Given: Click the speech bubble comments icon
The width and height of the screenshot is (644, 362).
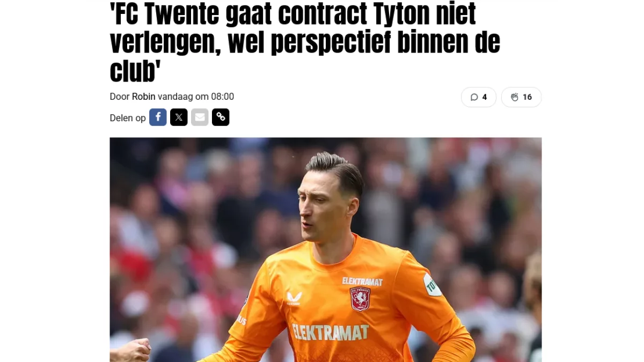Looking at the screenshot, I should (x=474, y=97).
